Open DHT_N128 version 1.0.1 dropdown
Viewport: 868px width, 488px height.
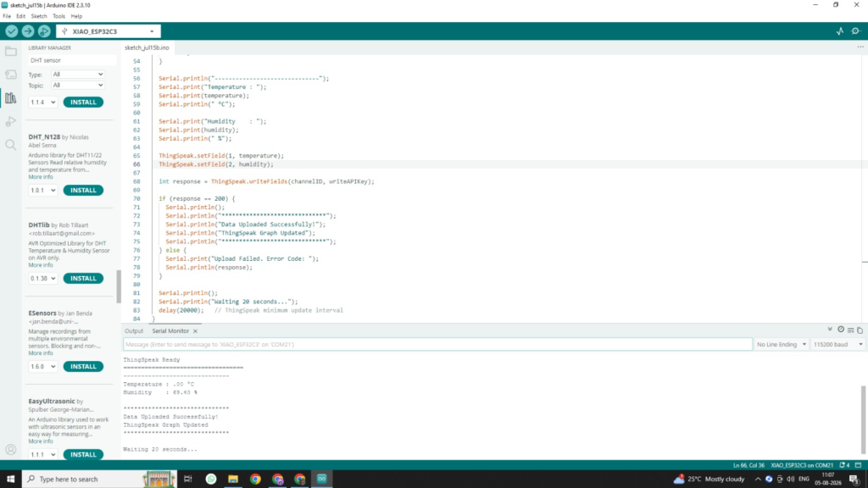(x=42, y=191)
